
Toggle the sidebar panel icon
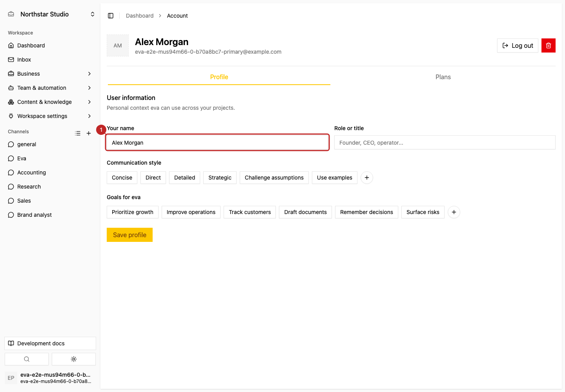tap(111, 16)
